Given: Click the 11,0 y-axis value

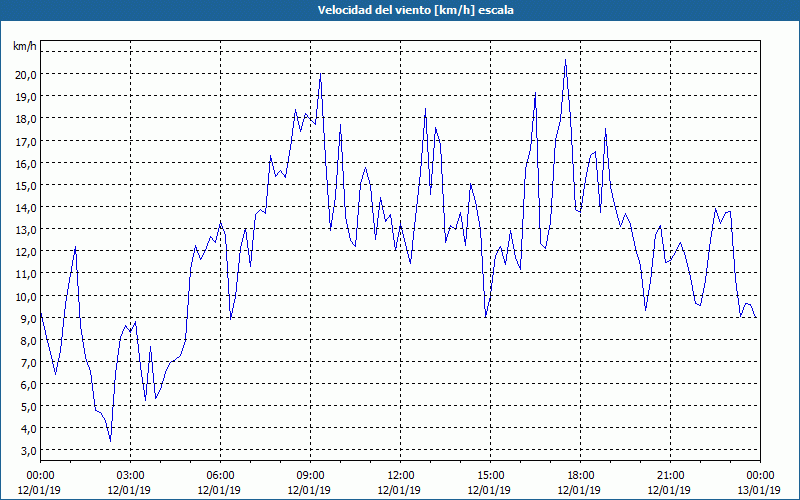Looking at the screenshot, I should click(26, 274).
